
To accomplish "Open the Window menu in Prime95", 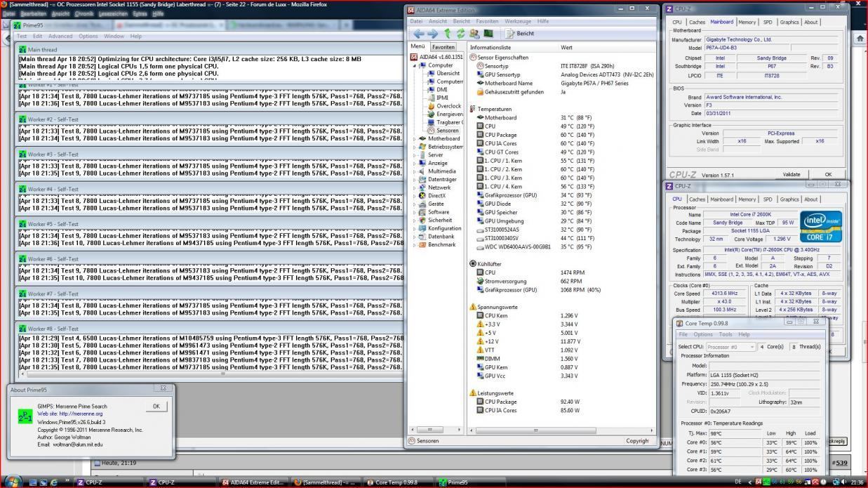I will 114,36.
